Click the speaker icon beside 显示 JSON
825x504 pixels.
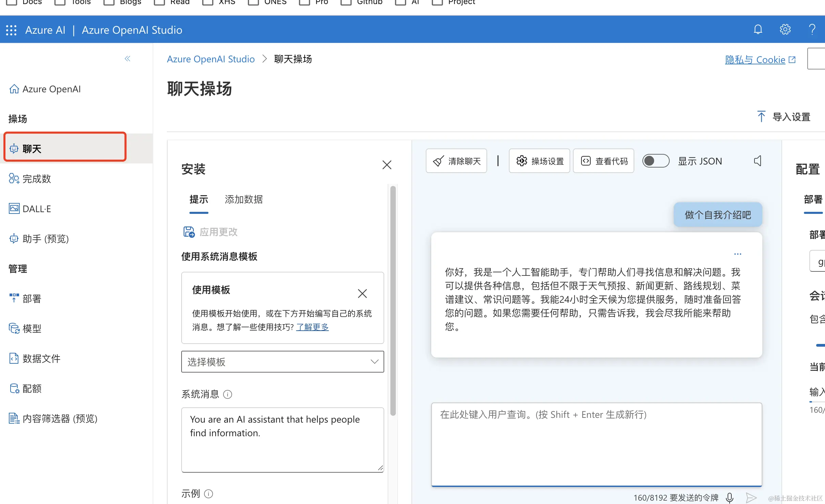point(758,161)
